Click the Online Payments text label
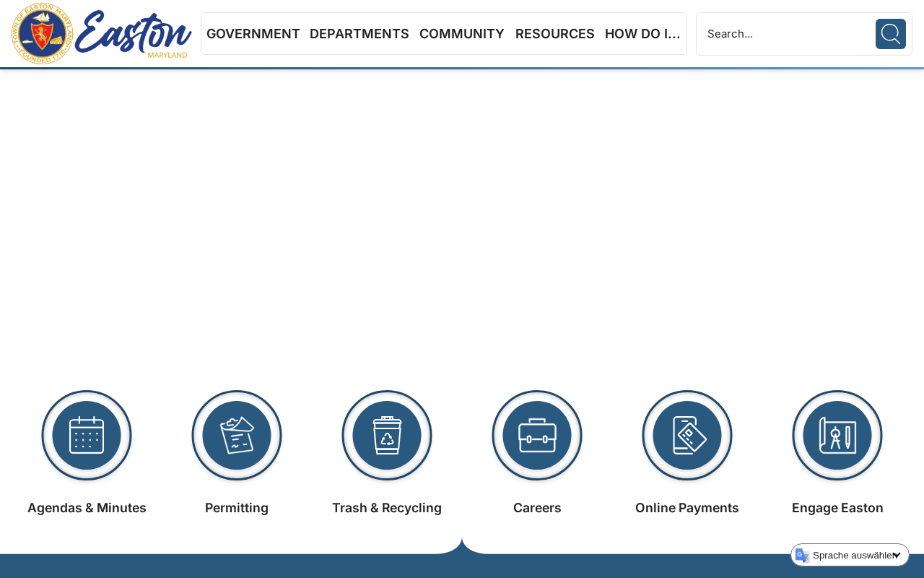The height and width of the screenshot is (578, 924). [687, 508]
